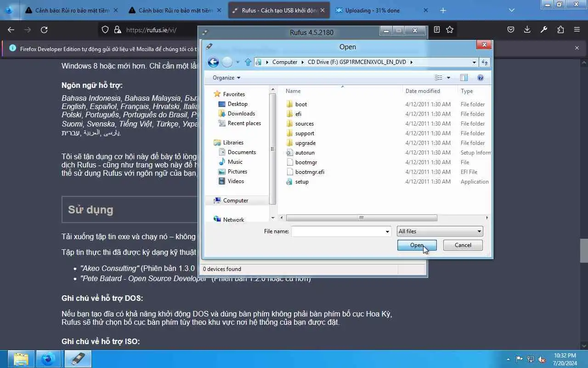Open Documents library in navigation pane
588x368 pixels.
242,152
